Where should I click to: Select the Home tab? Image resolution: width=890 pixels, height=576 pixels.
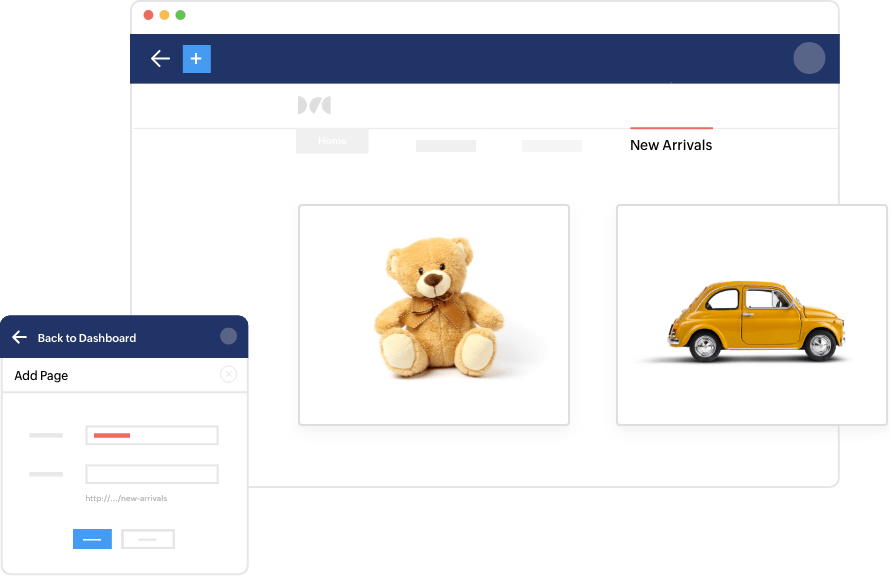(x=332, y=141)
